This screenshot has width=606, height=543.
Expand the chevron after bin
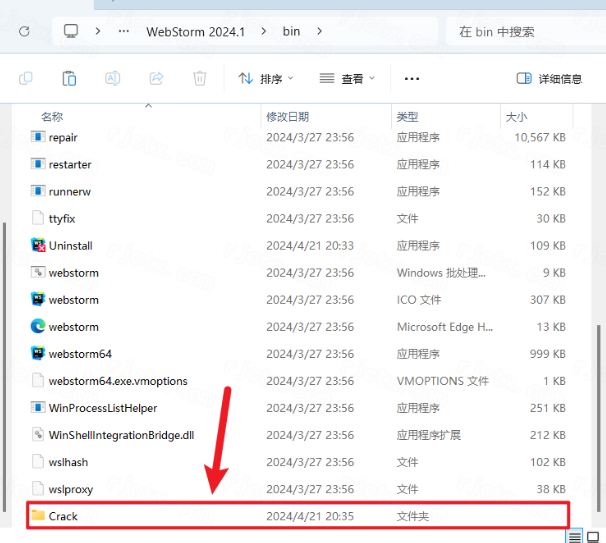[319, 31]
